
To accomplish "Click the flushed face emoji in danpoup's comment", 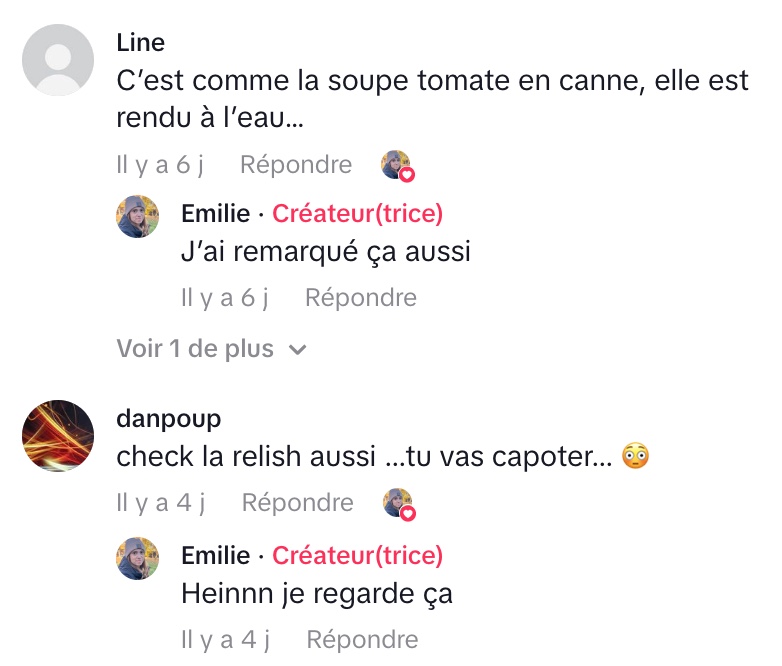I will [635, 457].
